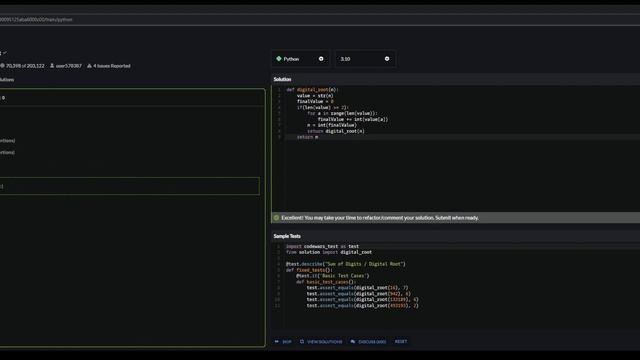
Task: Click the for a in range line
Action: (x=342, y=113)
